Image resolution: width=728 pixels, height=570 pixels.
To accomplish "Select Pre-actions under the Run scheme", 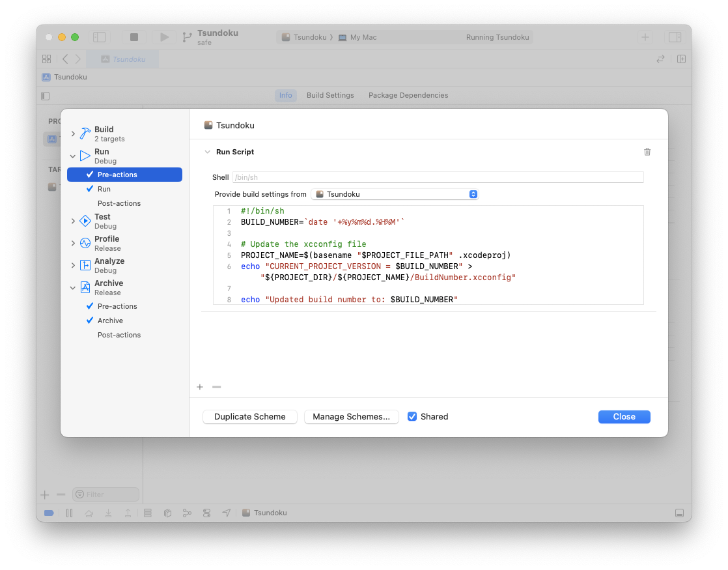I will click(117, 175).
